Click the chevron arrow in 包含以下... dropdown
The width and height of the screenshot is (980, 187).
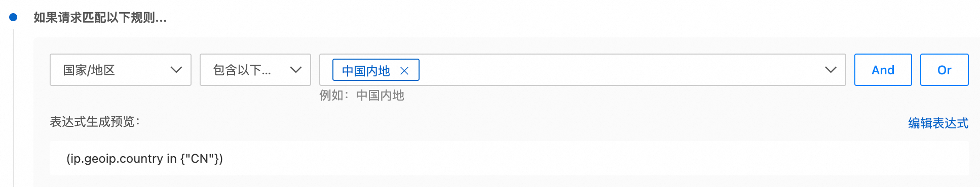click(x=296, y=70)
